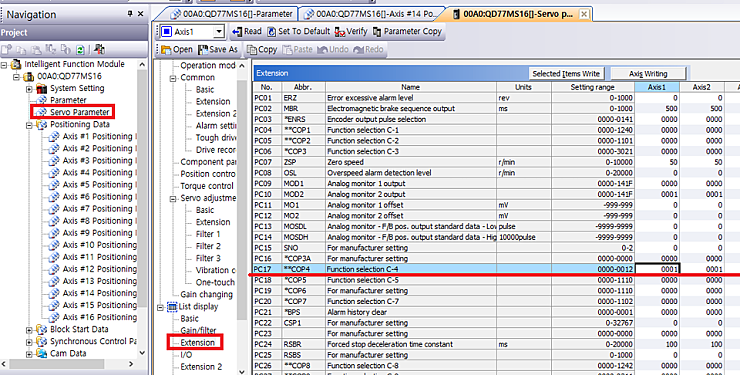Click the Axis2 column header

tap(701, 87)
